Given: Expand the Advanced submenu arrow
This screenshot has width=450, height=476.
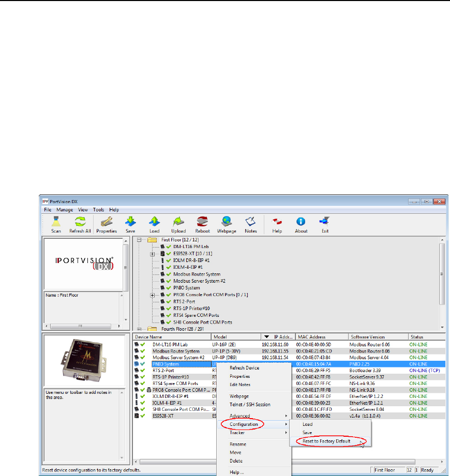Looking at the screenshot, I should (286, 416).
